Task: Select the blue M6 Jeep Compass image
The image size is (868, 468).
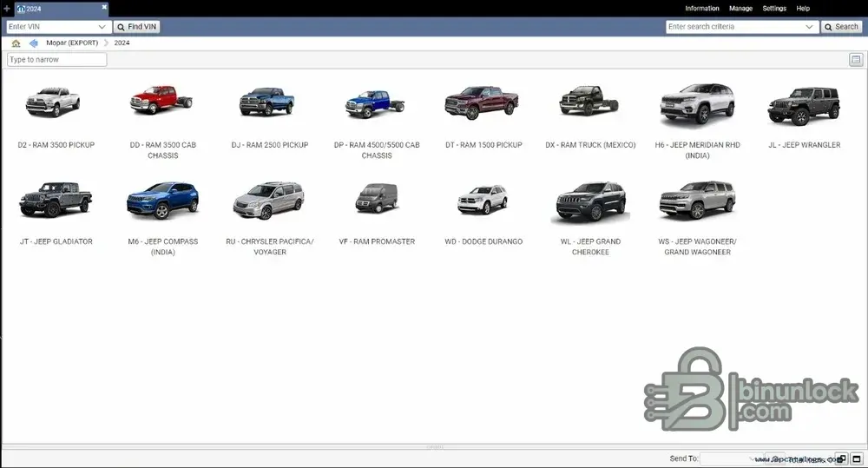Action: tap(163, 201)
